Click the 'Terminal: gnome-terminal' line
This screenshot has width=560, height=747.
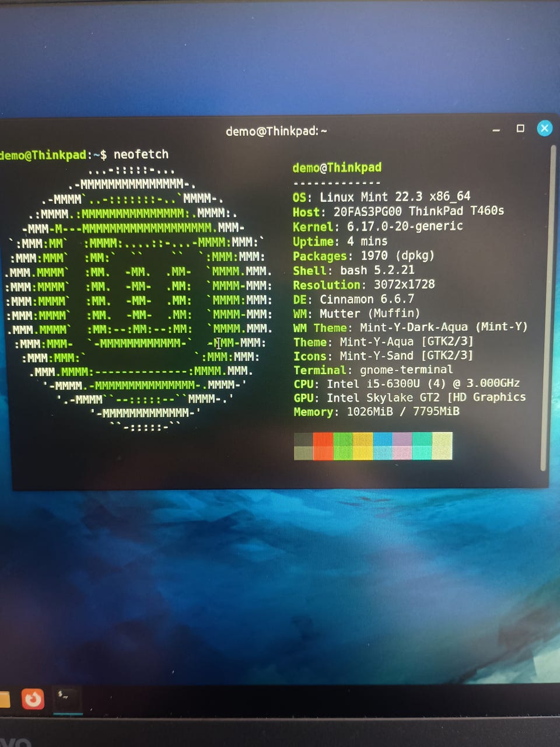[x=373, y=370]
